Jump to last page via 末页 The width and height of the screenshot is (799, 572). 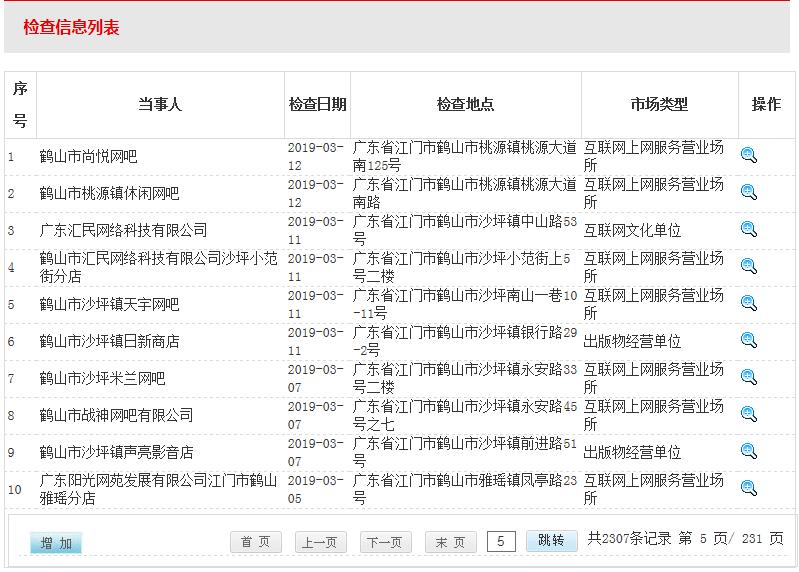pyautogui.click(x=450, y=542)
